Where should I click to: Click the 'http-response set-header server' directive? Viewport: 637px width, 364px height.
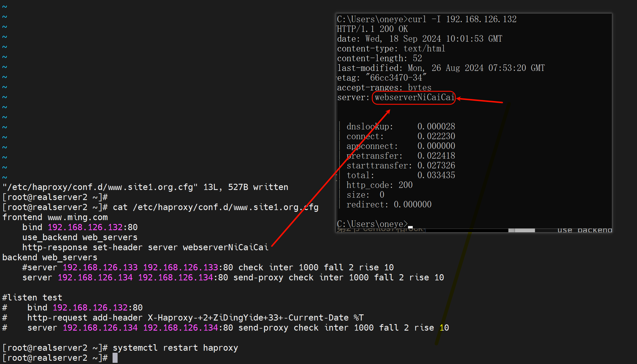[x=100, y=247]
